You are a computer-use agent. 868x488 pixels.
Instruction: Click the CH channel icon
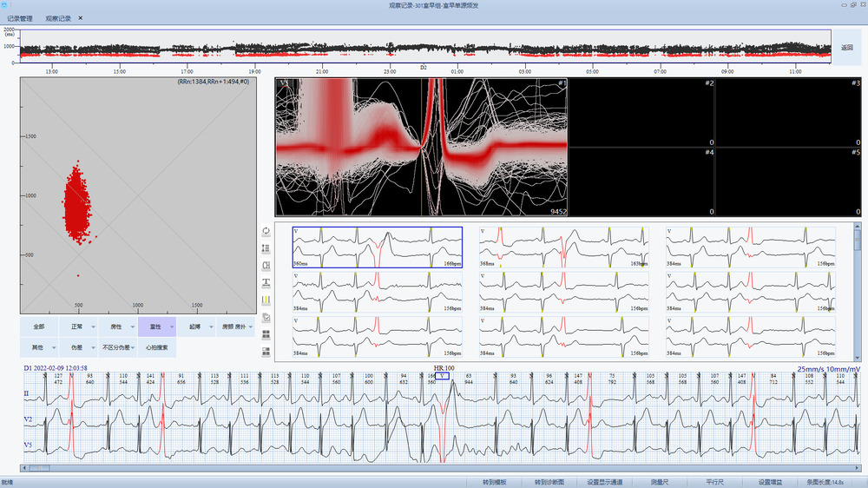coord(266,265)
